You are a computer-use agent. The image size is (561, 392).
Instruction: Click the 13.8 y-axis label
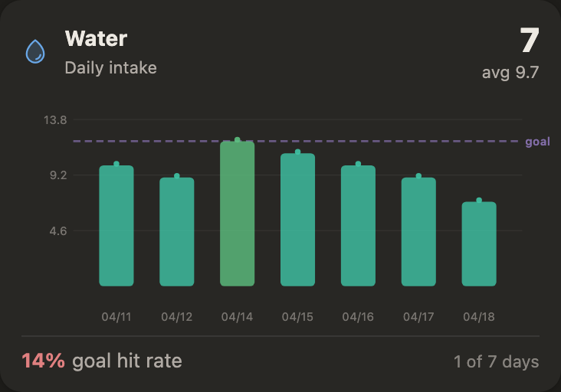coord(57,120)
